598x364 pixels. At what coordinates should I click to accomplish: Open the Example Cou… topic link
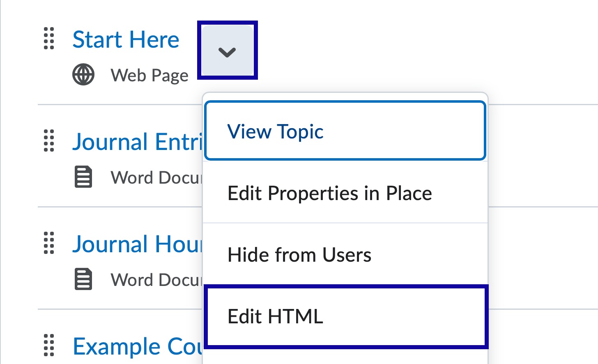pyautogui.click(x=138, y=346)
